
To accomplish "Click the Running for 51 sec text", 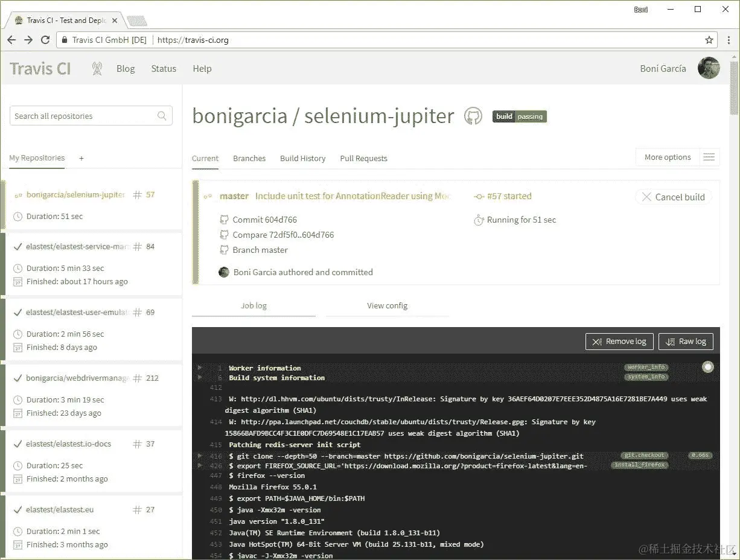I will click(x=522, y=220).
